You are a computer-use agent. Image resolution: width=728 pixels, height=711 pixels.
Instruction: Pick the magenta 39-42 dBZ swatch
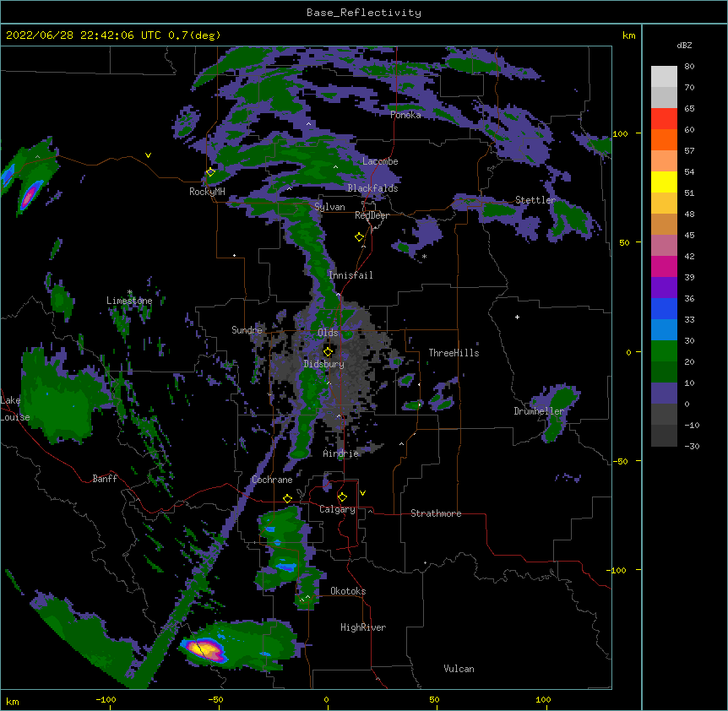click(664, 266)
